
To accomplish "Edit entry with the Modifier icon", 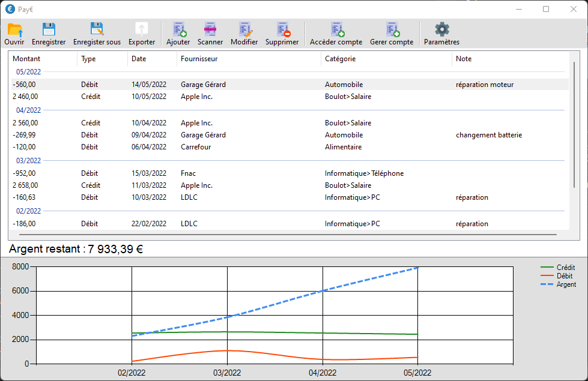I will [x=244, y=34].
